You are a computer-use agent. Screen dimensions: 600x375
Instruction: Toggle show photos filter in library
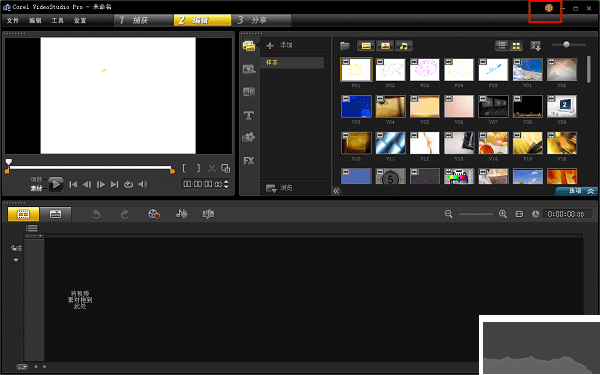click(x=385, y=46)
